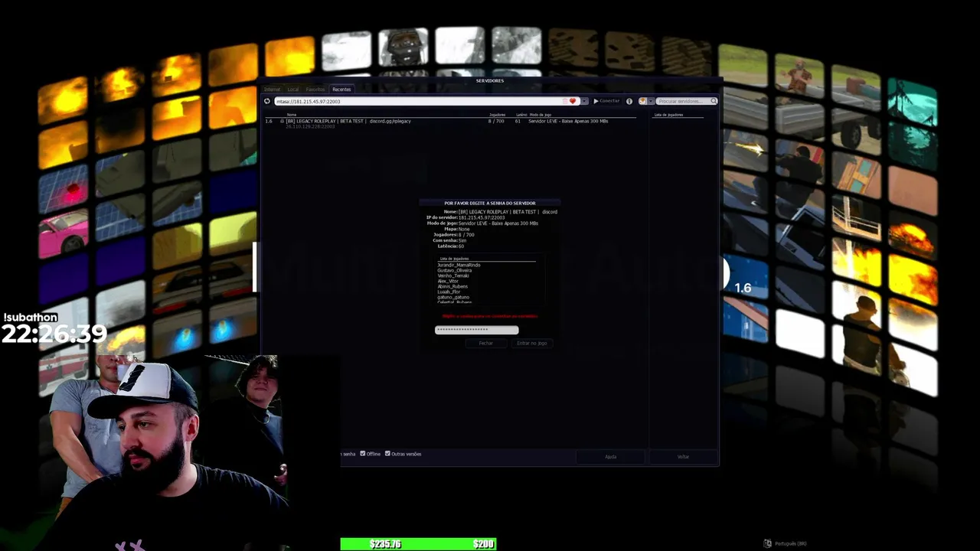Click the favorite heart icon in address bar
The width and height of the screenshot is (980, 551).
(572, 101)
